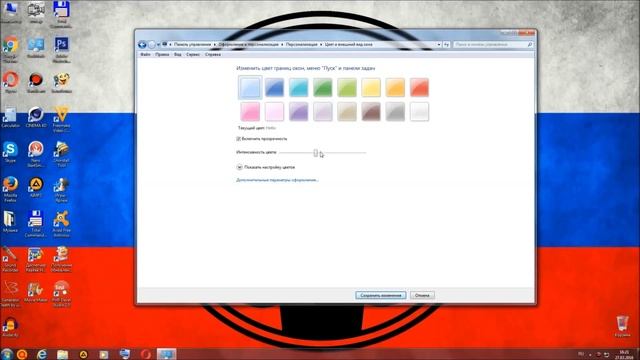The height and width of the screenshot is (360, 640).
Task: Click Персонализация breadcrumb in address bar
Action: coord(301,44)
